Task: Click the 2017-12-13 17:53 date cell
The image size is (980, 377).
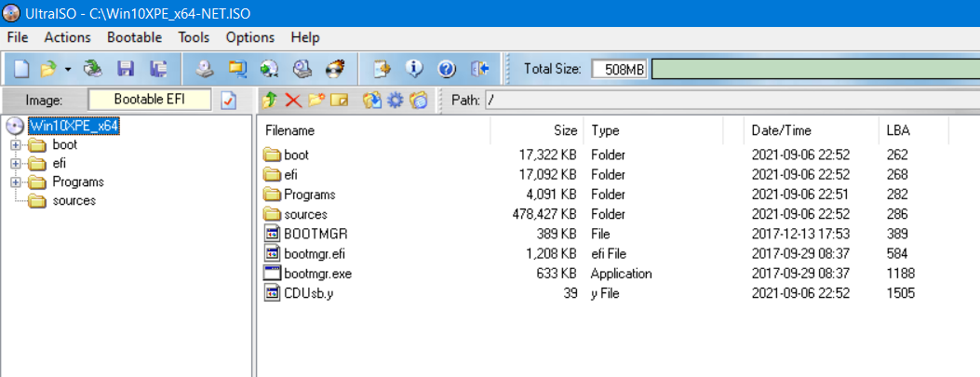Action: click(800, 235)
